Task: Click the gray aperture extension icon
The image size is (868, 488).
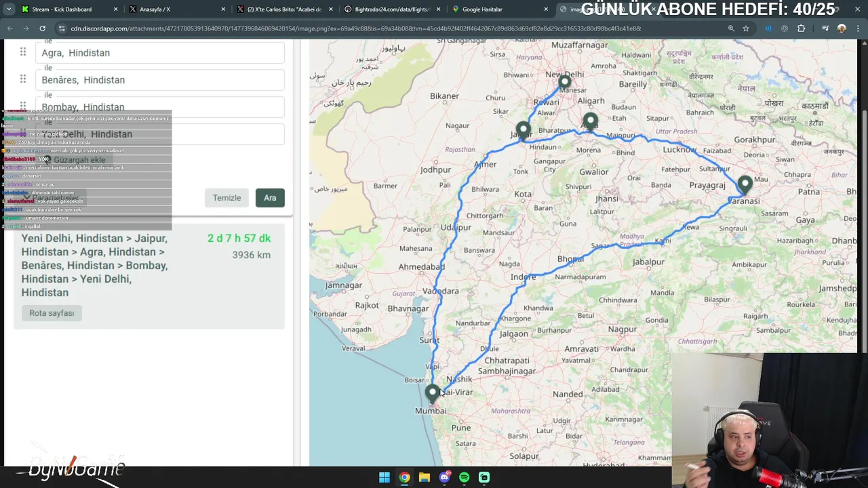Action: (x=785, y=28)
